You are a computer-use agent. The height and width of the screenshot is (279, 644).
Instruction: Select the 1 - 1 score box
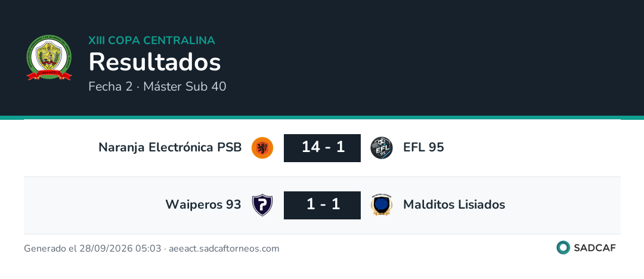coord(323,205)
